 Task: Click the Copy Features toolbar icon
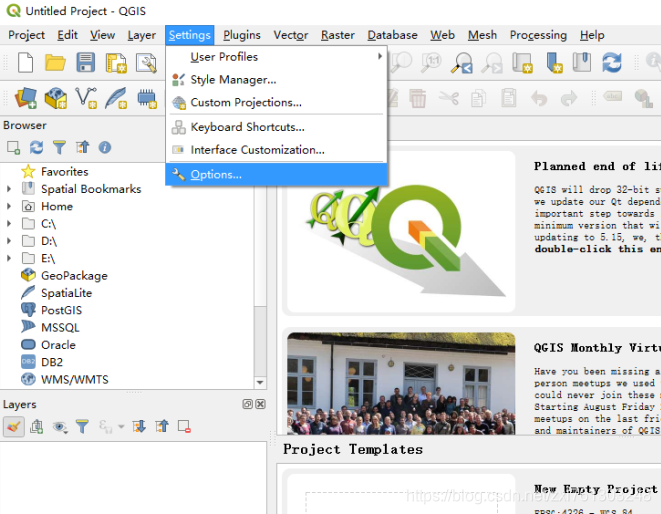pyautogui.click(x=478, y=98)
